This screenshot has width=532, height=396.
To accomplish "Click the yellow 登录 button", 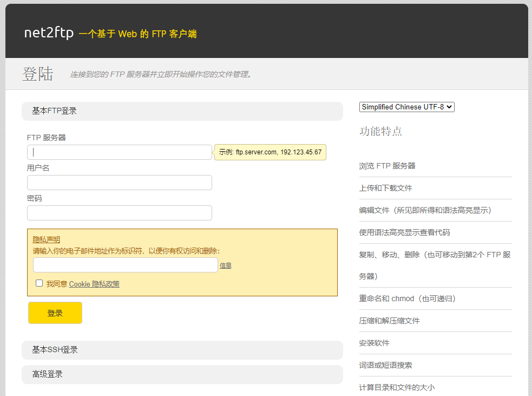I will click(55, 313).
